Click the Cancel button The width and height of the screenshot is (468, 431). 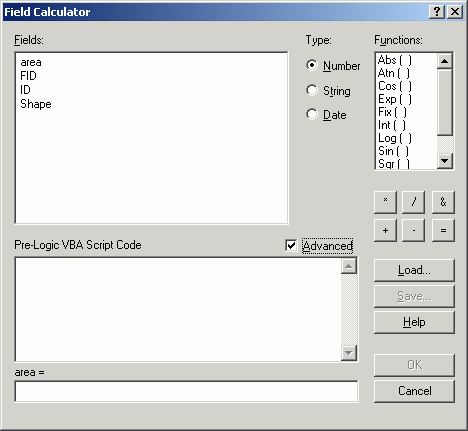point(414,391)
